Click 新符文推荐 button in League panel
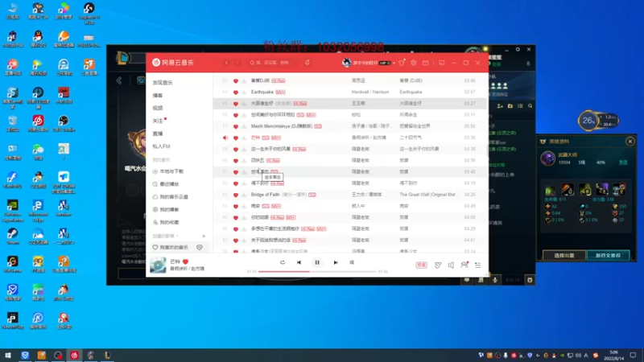644x362 pixels. point(609,255)
